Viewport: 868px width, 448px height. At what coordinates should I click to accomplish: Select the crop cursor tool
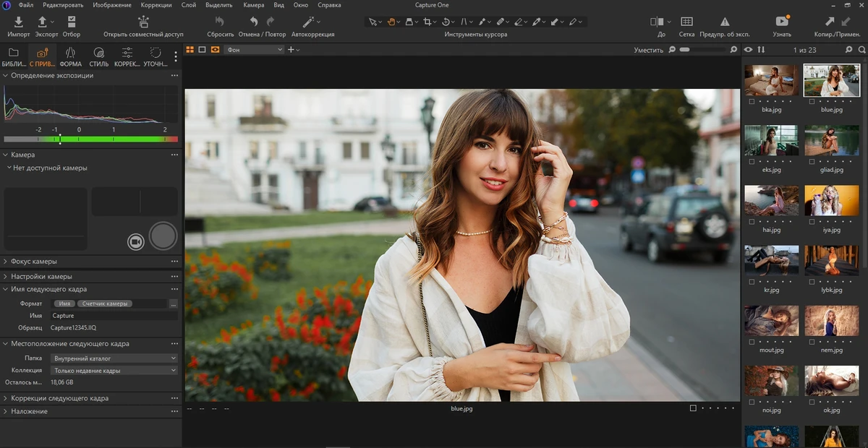click(428, 22)
